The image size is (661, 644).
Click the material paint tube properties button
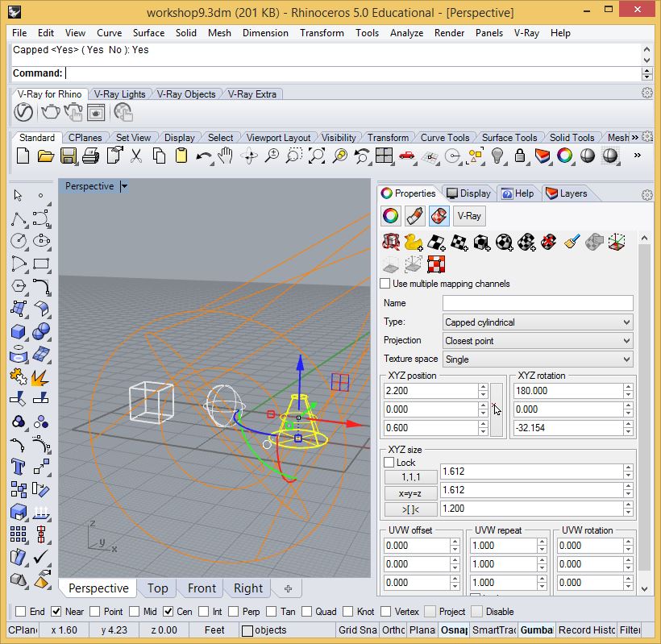415,216
